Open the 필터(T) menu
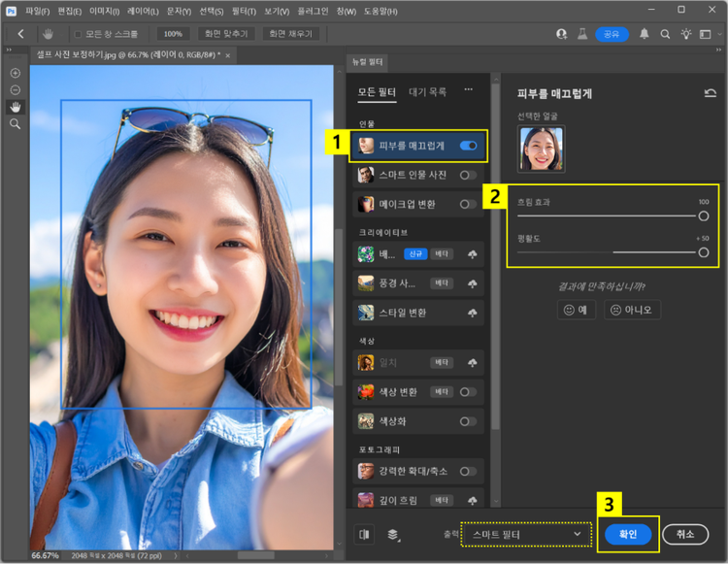 coord(244,11)
